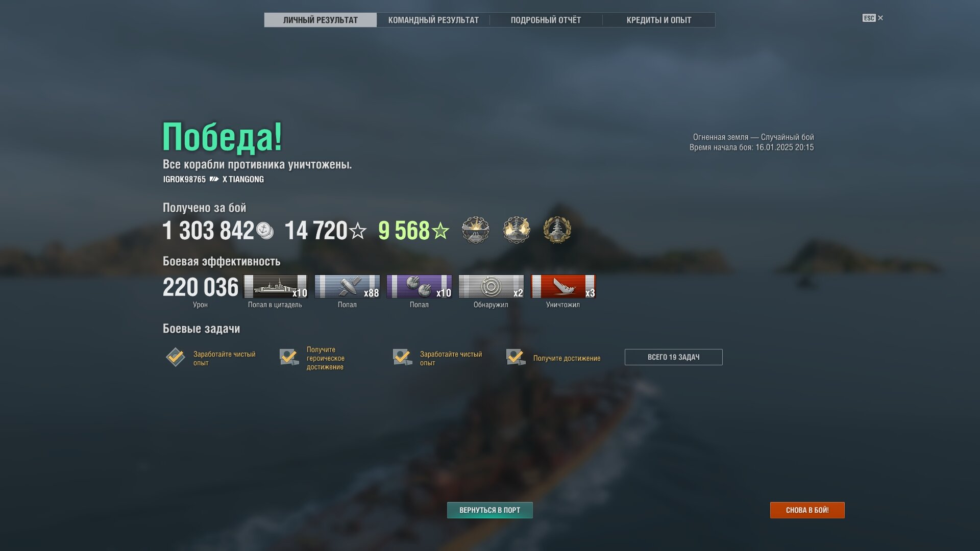The height and width of the screenshot is (551, 980).
Task: Click the green free XP star
Action: point(440,231)
